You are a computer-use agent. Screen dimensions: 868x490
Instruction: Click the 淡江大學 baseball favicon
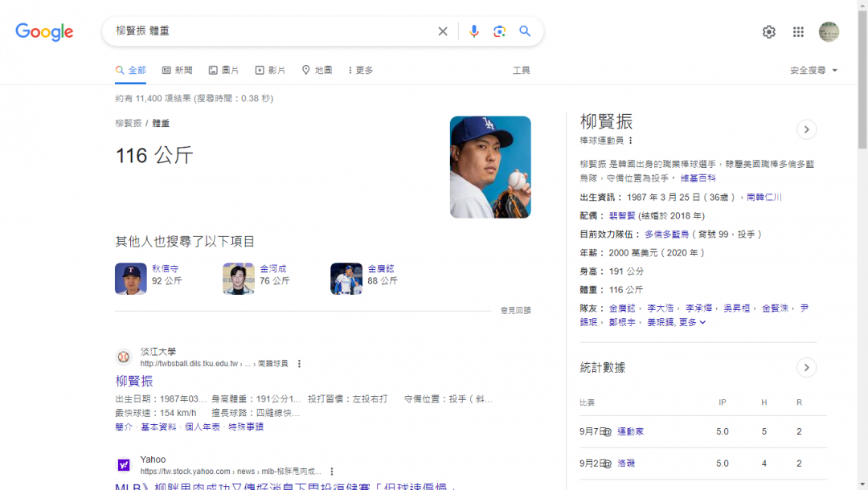(124, 357)
